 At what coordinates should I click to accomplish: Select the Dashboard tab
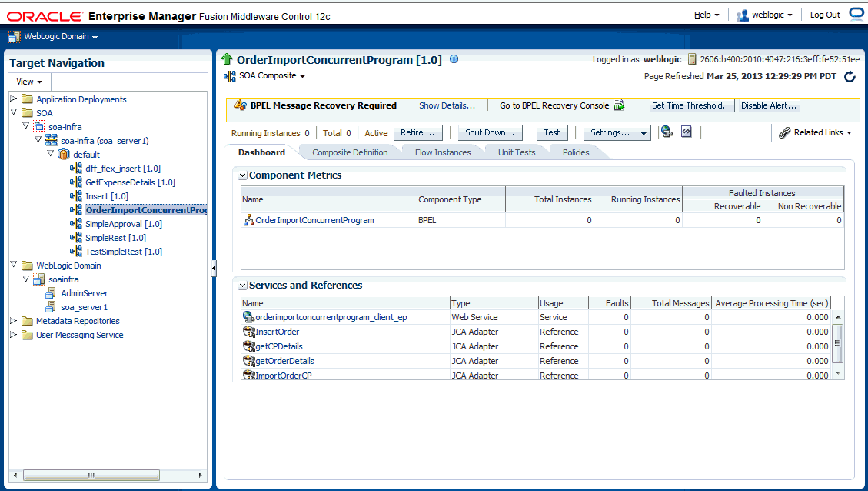click(262, 152)
